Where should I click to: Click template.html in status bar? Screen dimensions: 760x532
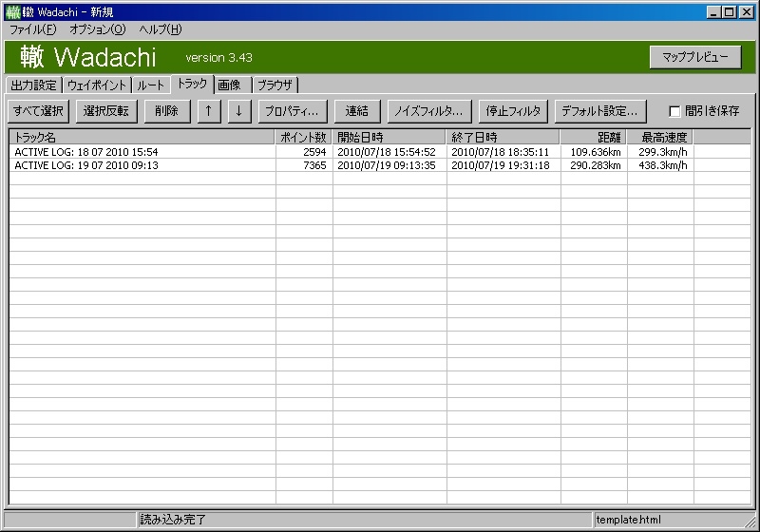(x=628, y=520)
